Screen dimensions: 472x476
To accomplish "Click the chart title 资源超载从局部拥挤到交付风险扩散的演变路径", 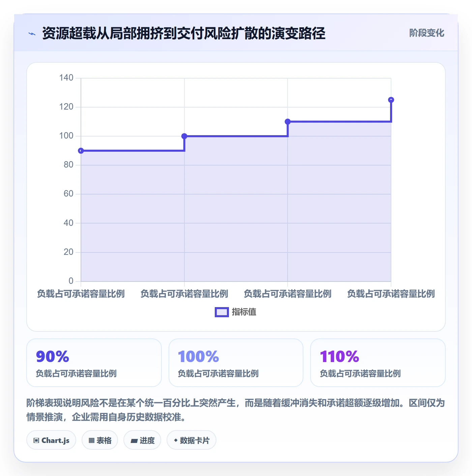I will (x=184, y=33).
